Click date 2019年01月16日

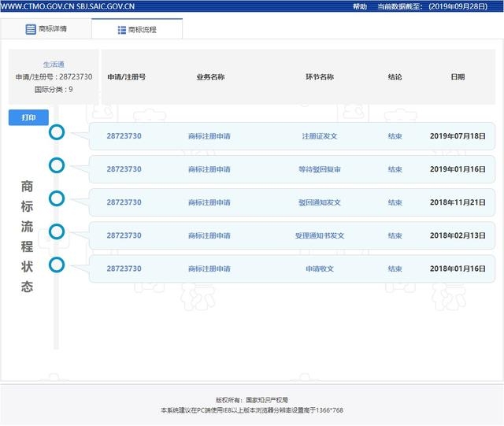458,169
